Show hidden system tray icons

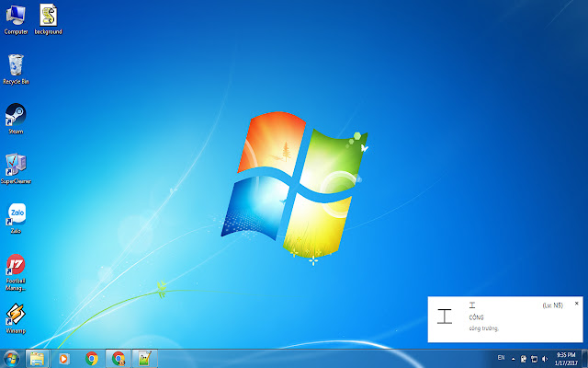click(x=514, y=358)
